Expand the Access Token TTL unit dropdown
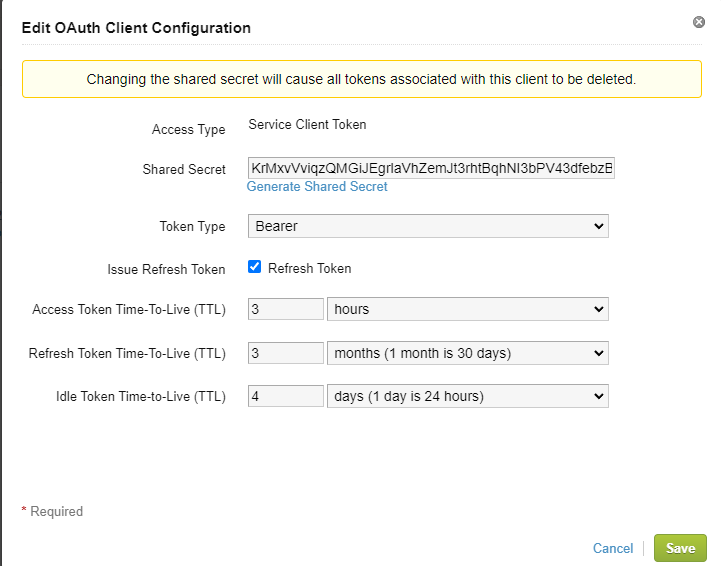The width and height of the screenshot is (721, 566). (x=467, y=309)
